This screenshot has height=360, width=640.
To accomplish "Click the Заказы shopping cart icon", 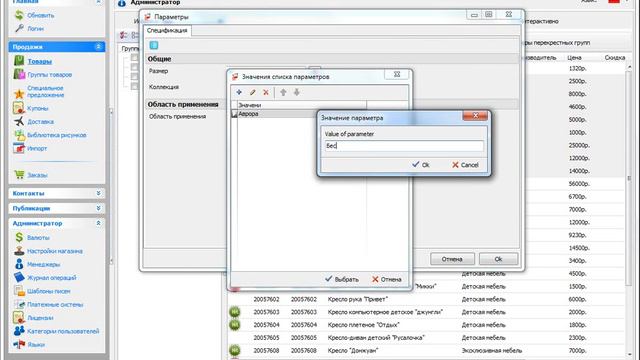I will [19, 175].
